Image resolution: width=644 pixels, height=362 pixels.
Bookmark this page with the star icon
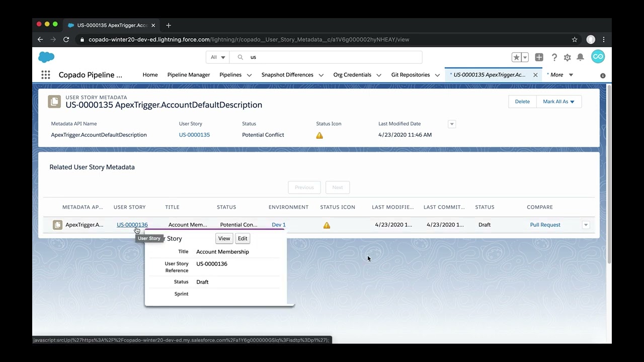click(575, 39)
